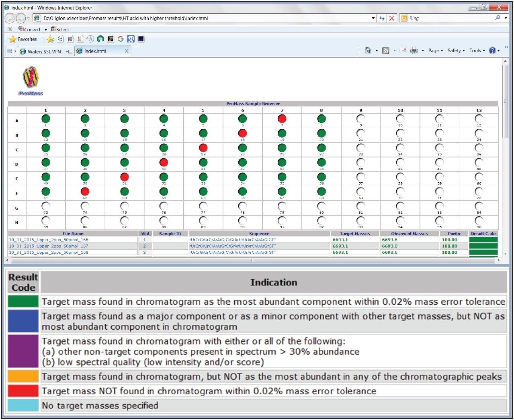Click the horizontal scrollbar under the table

[252, 260]
